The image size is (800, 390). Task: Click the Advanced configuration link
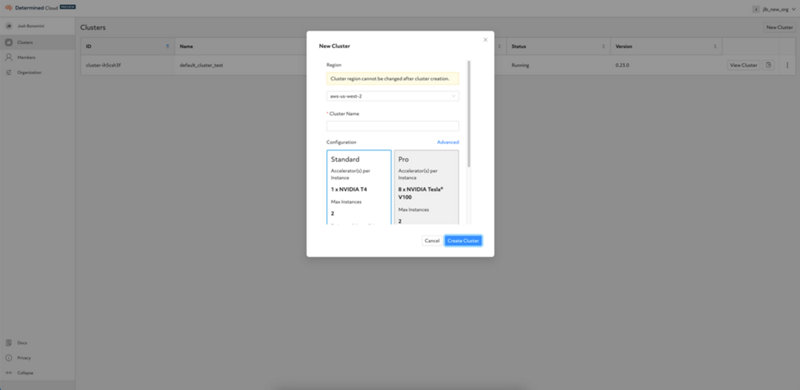tap(448, 142)
